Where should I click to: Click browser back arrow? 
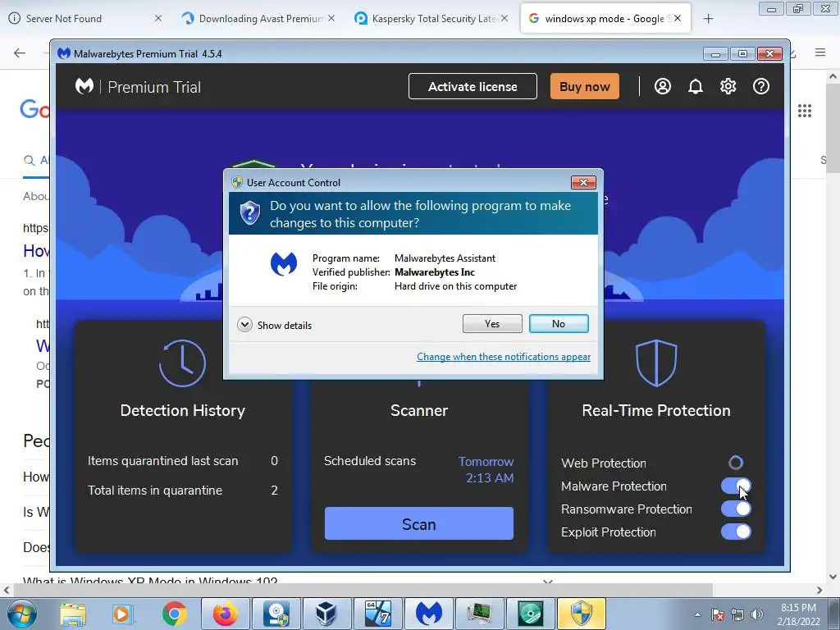(20, 52)
